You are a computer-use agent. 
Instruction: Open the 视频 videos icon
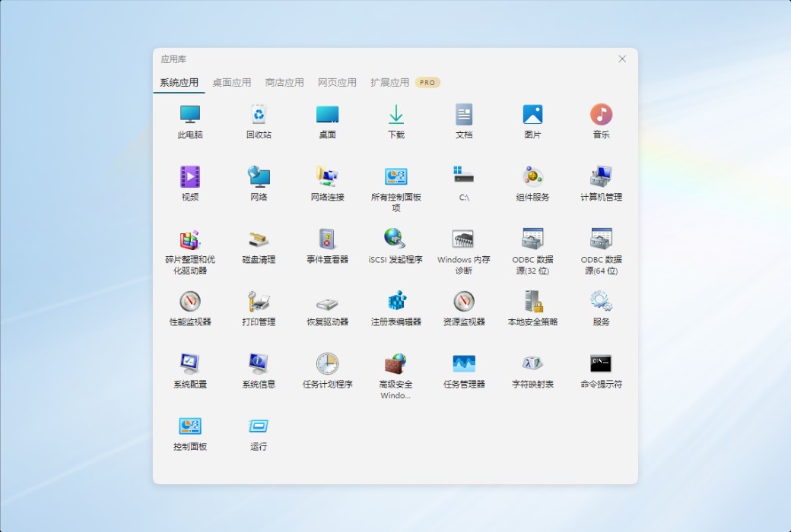click(190, 177)
